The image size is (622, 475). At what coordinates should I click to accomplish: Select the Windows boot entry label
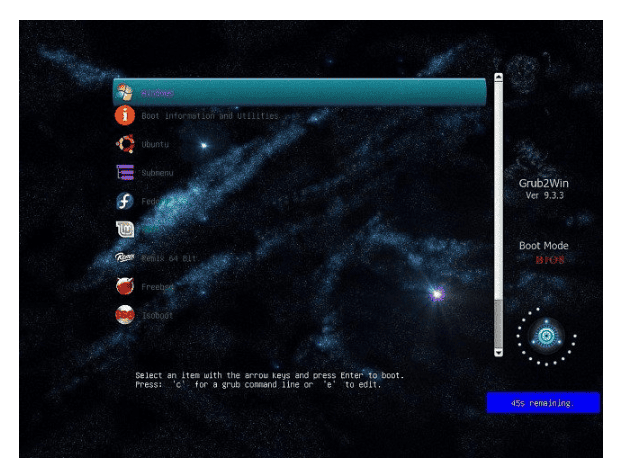[x=157, y=93]
